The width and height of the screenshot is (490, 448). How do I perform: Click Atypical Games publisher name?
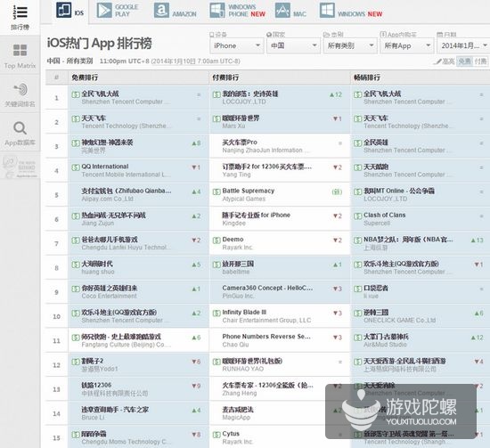[x=244, y=199]
